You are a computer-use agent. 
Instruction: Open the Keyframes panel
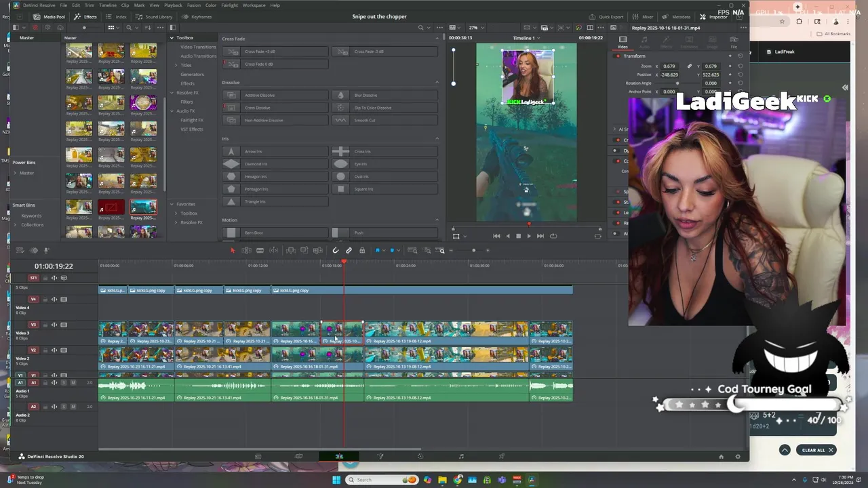pos(197,16)
